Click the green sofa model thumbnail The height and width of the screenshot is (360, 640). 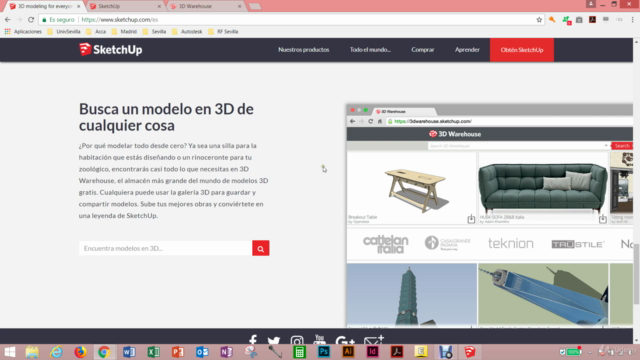point(543,188)
